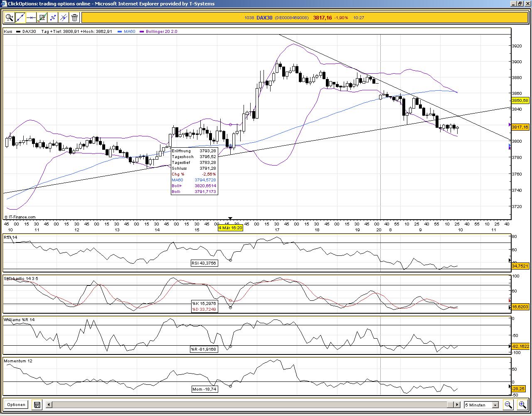Click the RSI 43,3756 readout box
Viewport: 532px width, 416px height.
click(x=204, y=263)
